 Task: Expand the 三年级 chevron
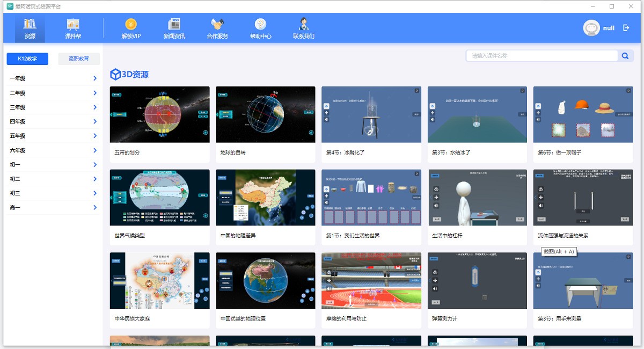(95, 107)
